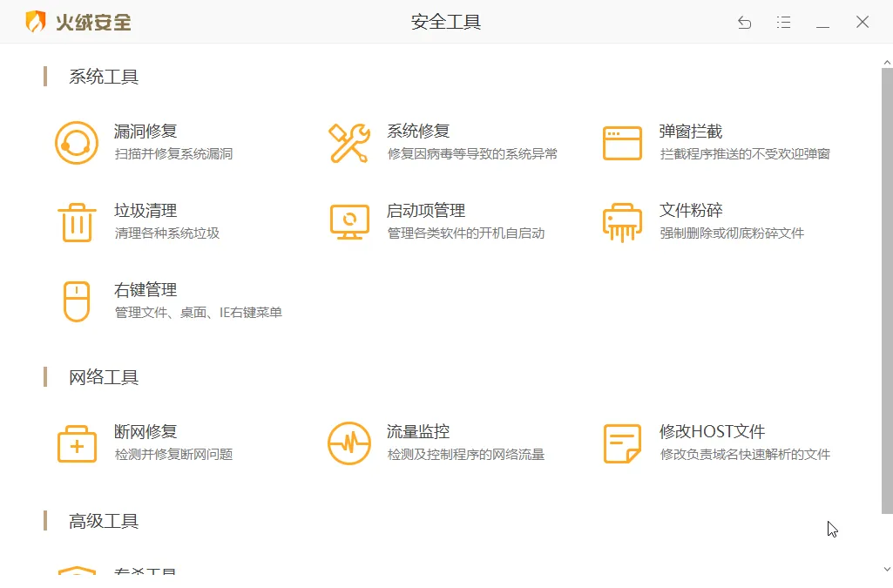The height and width of the screenshot is (588, 893).
Task: Click description 强制删除或彻底粉碎文件
Action: coord(732,233)
